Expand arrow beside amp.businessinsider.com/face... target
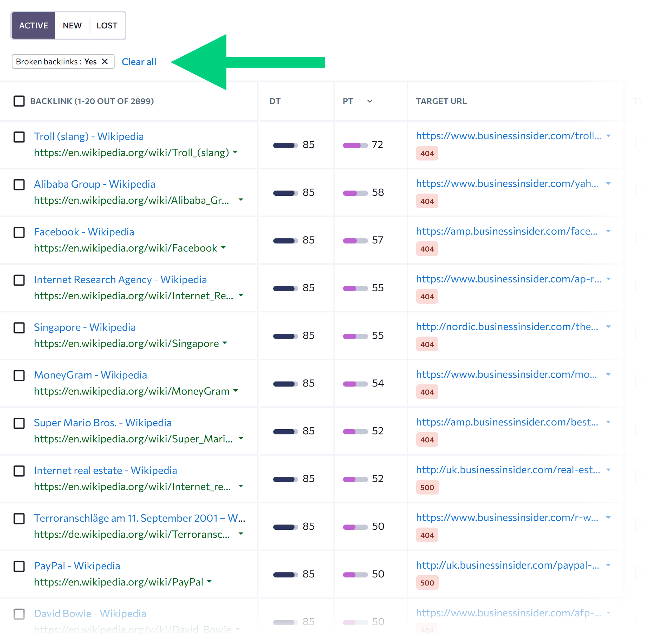The height and width of the screenshot is (644, 650). [x=608, y=232]
